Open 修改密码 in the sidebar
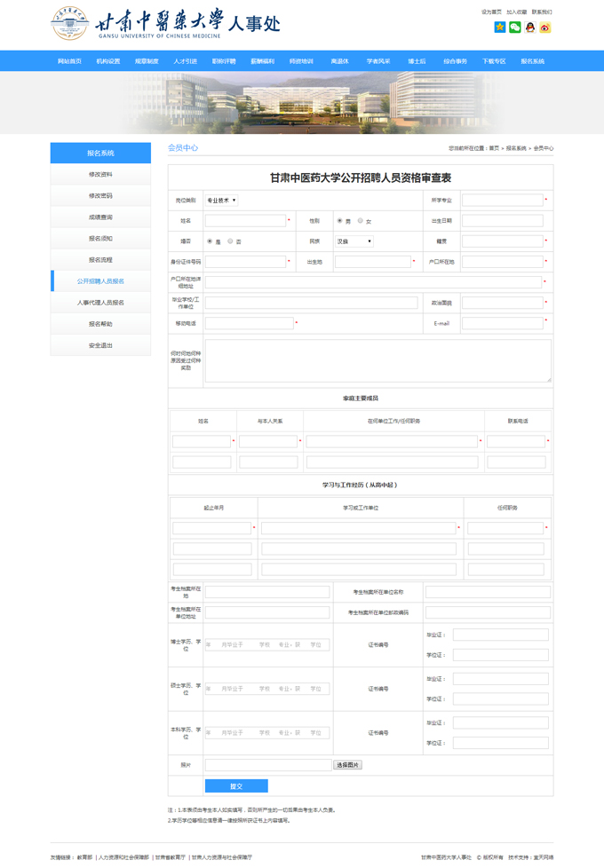Screen dimensions: 604x868 [x=100, y=196]
